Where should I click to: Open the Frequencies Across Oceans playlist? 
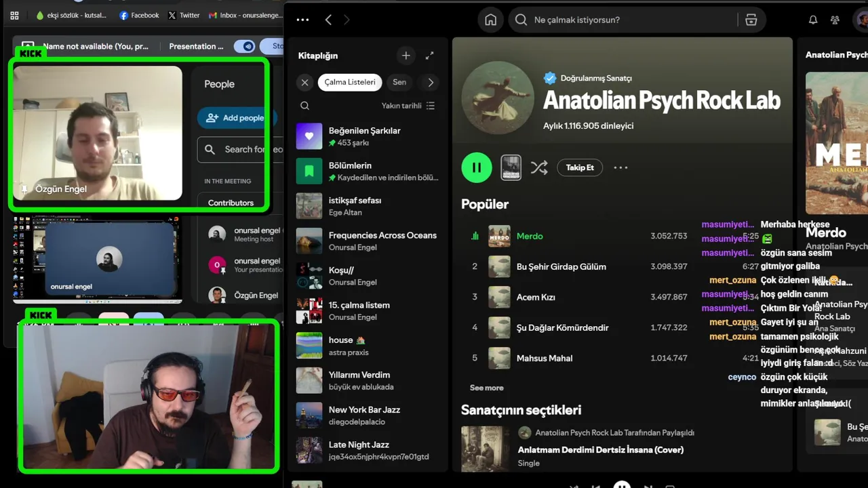pos(368,241)
